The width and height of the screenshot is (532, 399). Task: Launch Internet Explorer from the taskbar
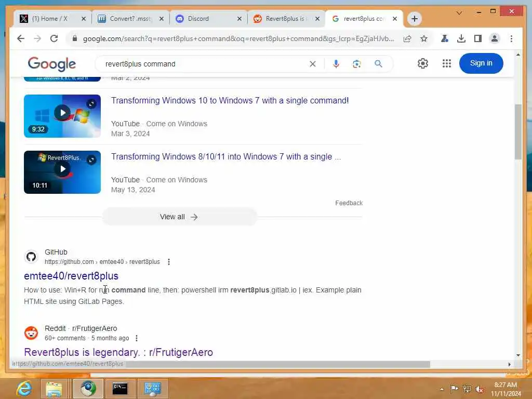point(24,389)
